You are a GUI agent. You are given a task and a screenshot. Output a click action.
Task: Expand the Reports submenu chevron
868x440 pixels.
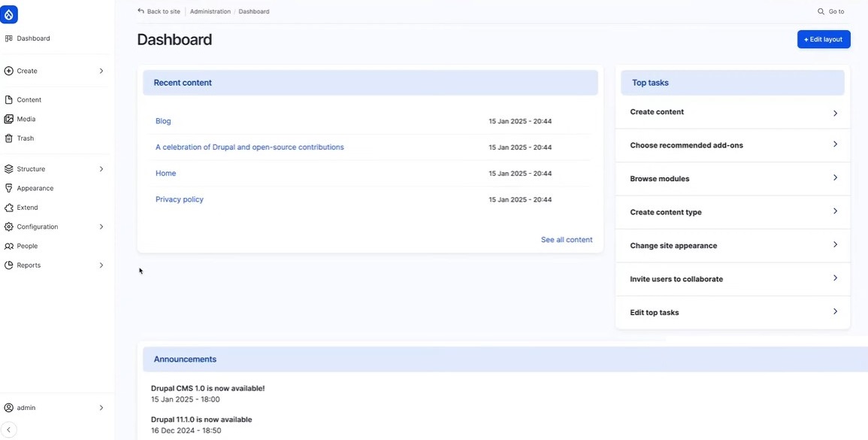pos(101,266)
